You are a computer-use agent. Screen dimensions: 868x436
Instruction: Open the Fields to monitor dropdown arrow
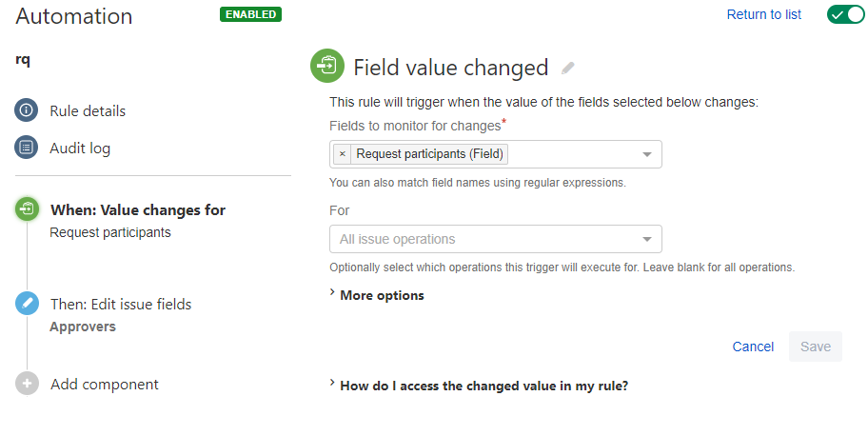pyautogui.click(x=647, y=154)
